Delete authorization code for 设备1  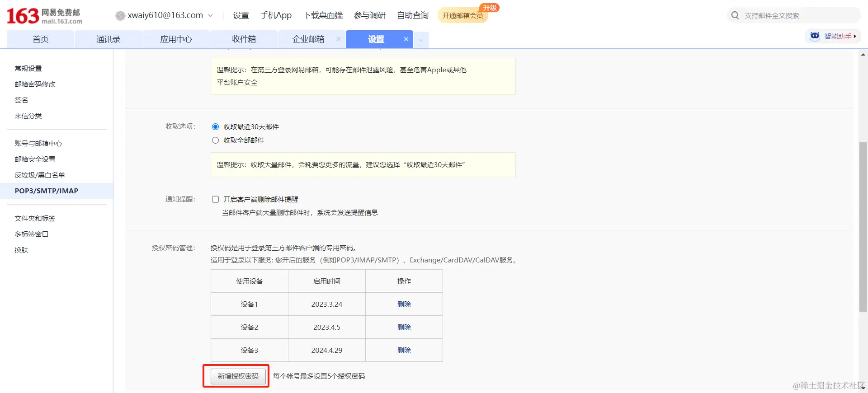[404, 304]
